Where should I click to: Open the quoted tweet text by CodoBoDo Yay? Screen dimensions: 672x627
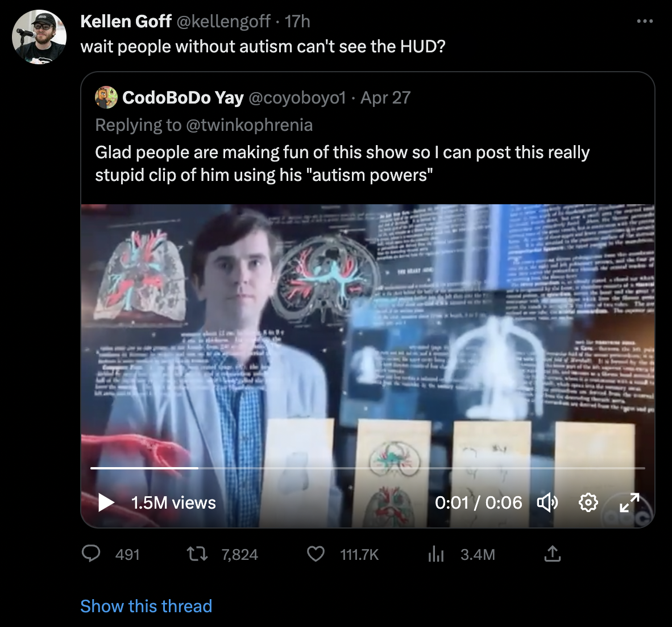(342, 163)
